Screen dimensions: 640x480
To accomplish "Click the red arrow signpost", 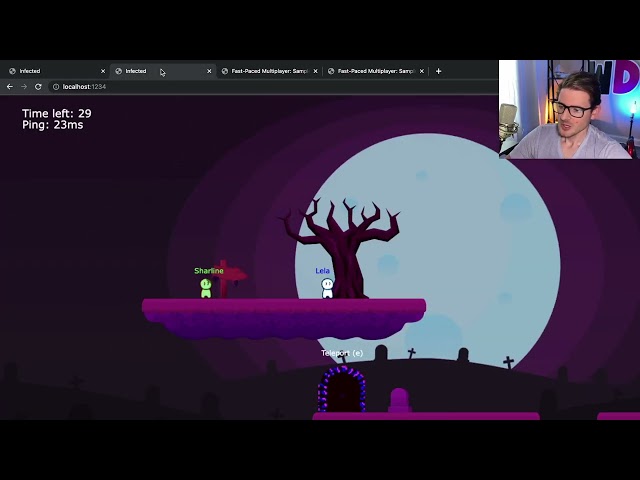I will click(229, 278).
